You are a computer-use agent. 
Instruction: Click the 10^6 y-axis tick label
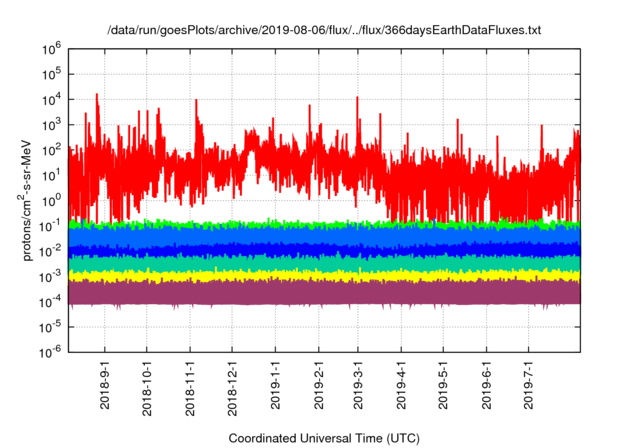coord(52,49)
